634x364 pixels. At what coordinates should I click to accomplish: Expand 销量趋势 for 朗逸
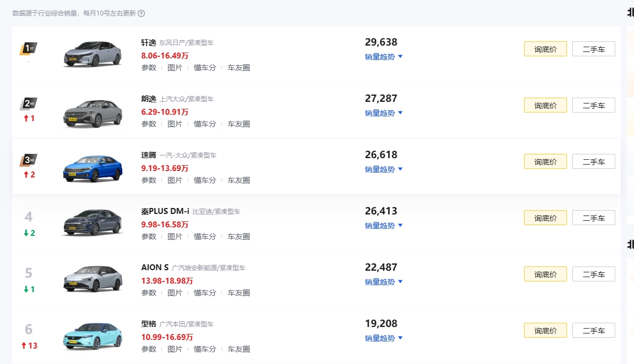coord(383,113)
